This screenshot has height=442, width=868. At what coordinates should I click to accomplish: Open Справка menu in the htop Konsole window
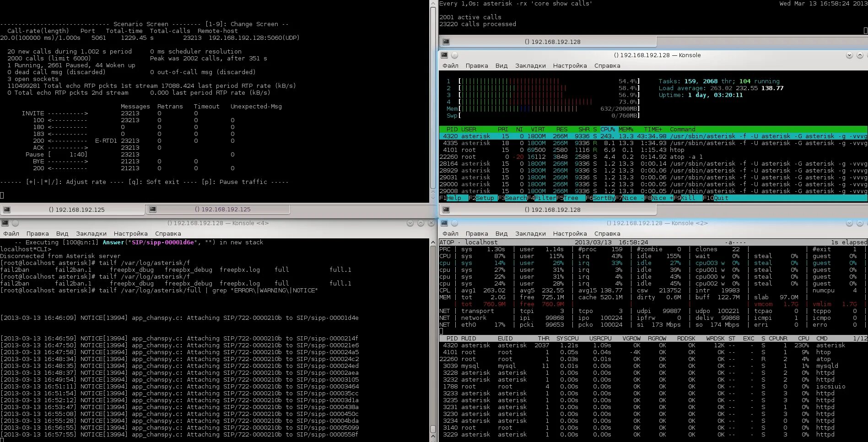[x=607, y=65]
